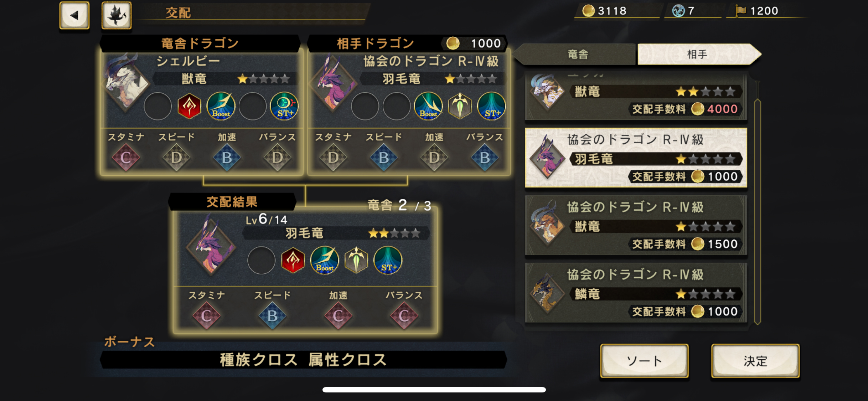The height and width of the screenshot is (401, 868).
Task: Click the ソート button
Action: point(644,361)
